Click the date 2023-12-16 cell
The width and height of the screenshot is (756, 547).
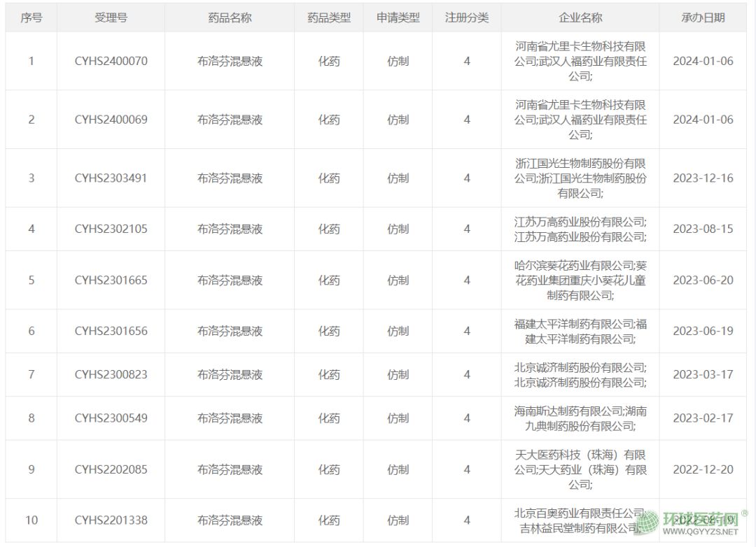pyautogui.click(x=703, y=178)
